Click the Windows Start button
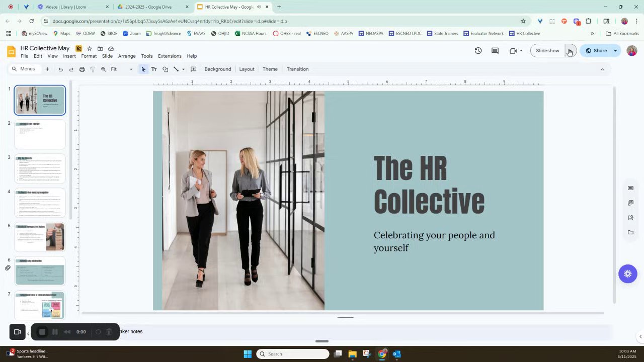Image resolution: width=644 pixels, height=362 pixels. click(248, 354)
